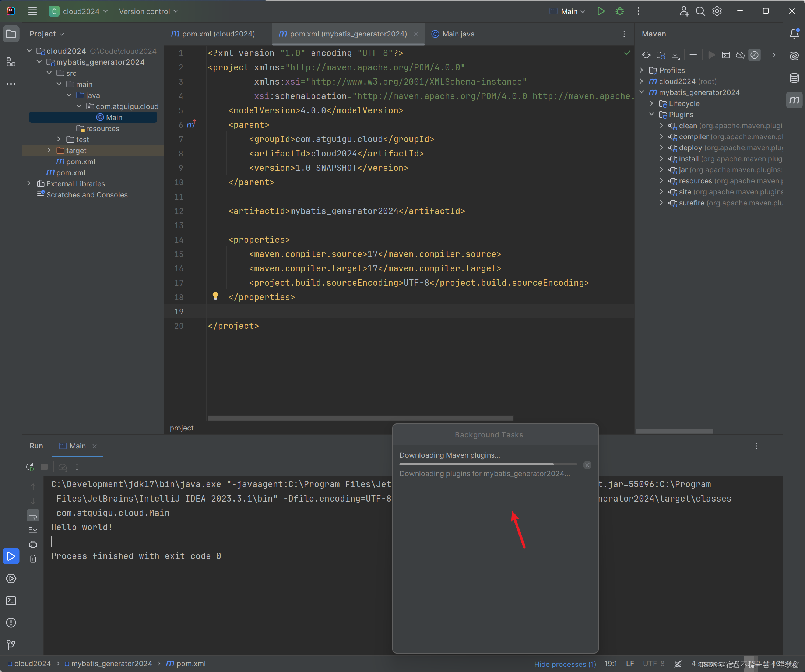Rerun the Main application

coord(30,467)
